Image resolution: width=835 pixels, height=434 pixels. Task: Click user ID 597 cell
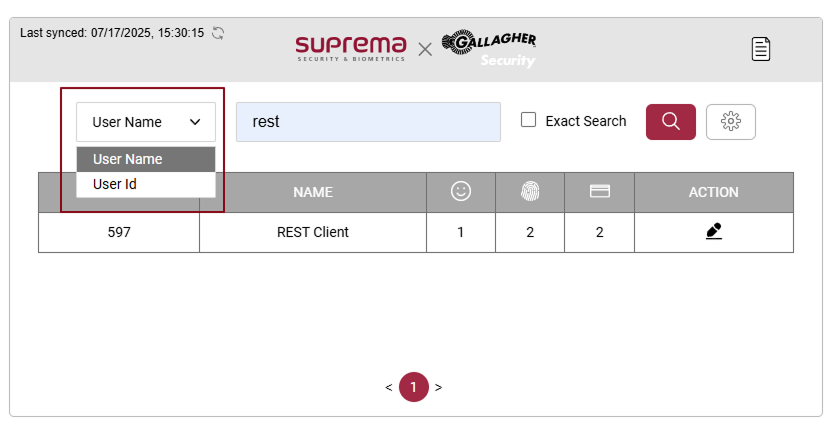(x=119, y=232)
